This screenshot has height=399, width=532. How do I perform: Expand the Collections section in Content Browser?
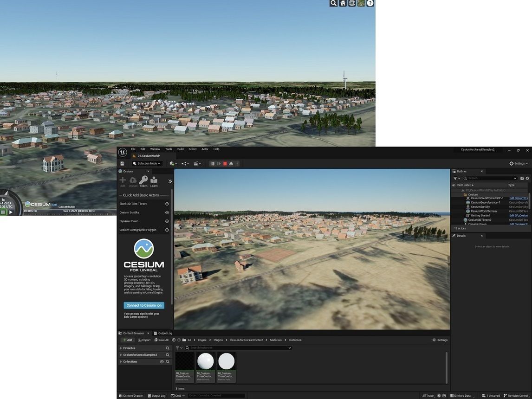coord(130,361)
